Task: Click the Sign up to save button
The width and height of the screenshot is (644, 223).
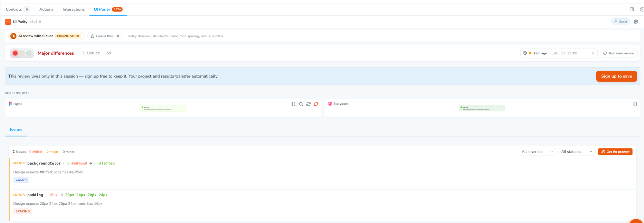Action: (616, 76)
